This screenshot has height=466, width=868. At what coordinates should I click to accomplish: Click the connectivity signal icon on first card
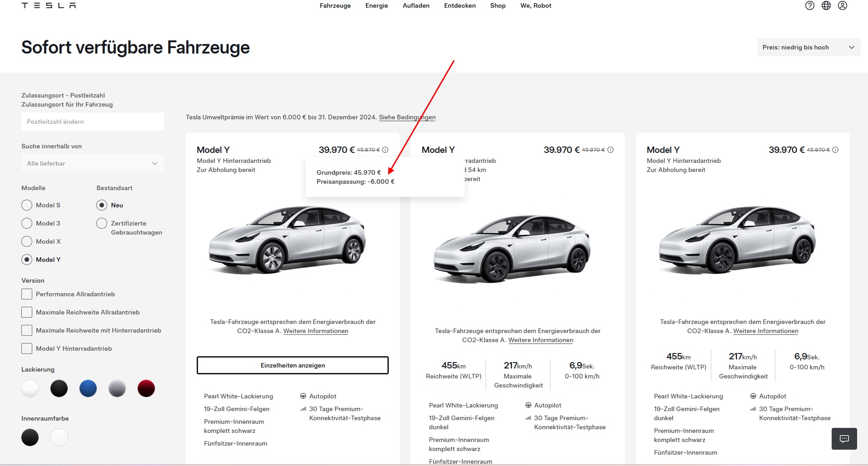pyautogui.click(x=303, y=409)
